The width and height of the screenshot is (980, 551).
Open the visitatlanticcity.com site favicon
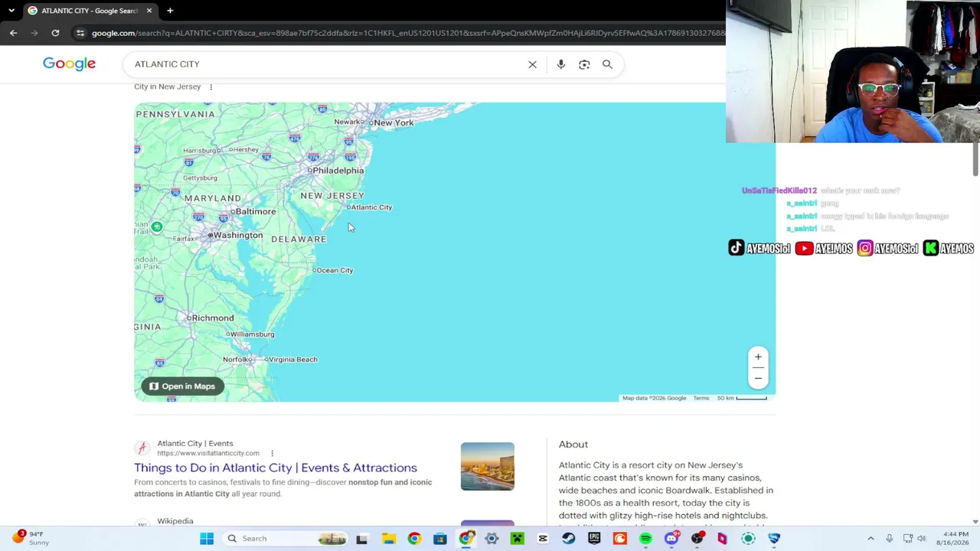[x=142, y=448]
